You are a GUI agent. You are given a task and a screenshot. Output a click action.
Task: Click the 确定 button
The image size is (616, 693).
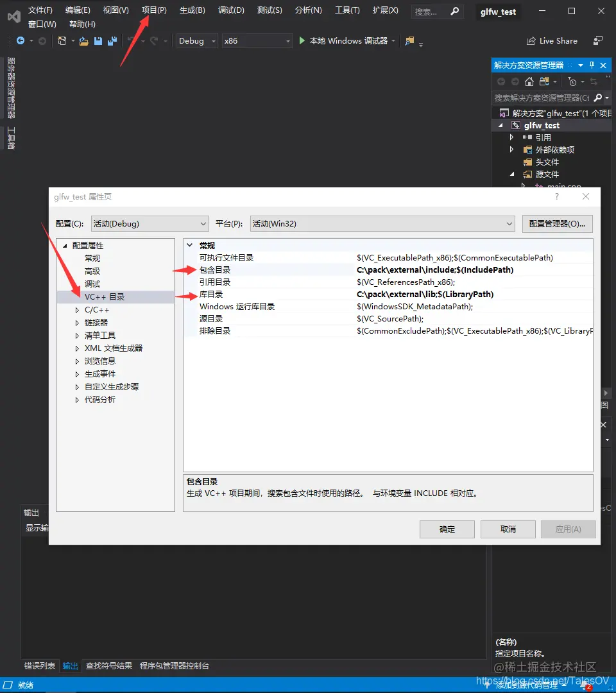tap(447, 529)
